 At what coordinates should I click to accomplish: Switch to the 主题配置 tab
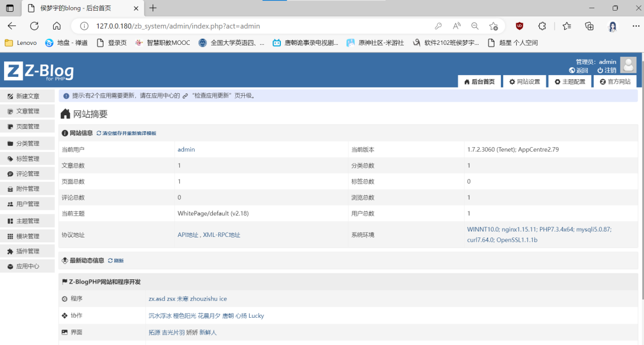coord(569,82)
